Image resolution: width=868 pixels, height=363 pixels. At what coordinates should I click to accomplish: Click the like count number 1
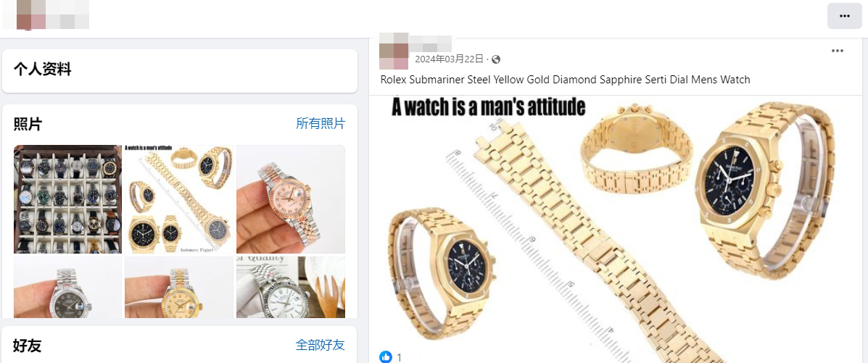pos(400,357)
